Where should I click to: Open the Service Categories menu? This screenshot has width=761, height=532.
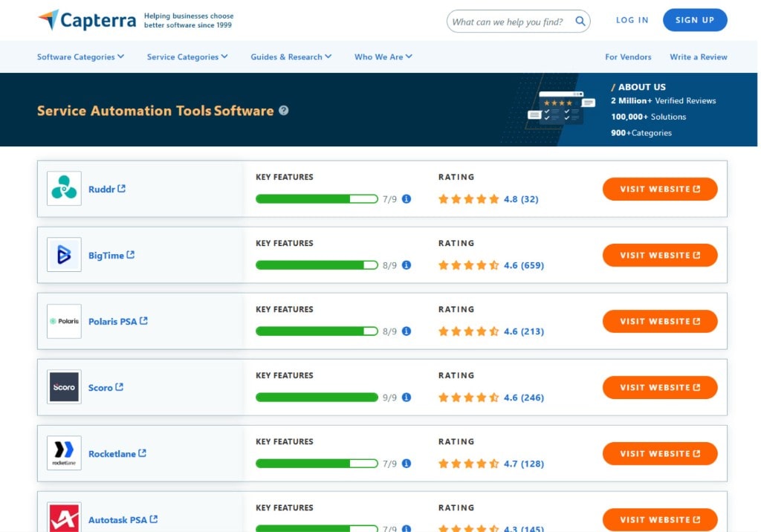pyautogui.click(x=187, y=57)
